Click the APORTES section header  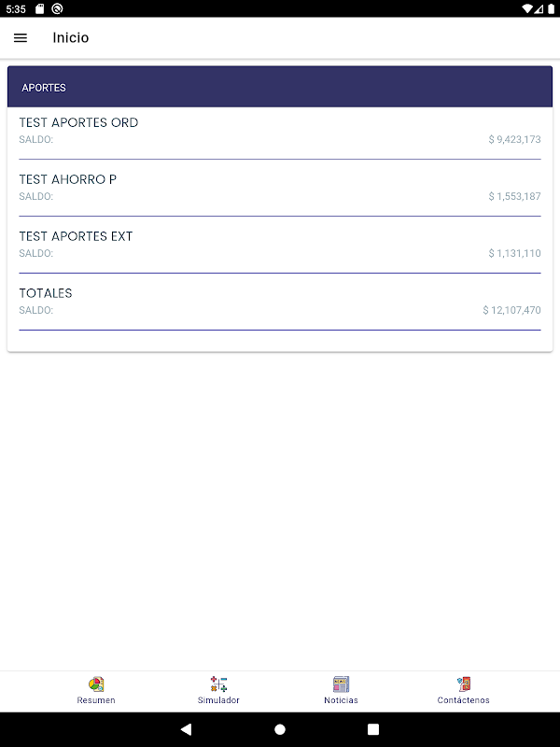[x=44, y=88]
